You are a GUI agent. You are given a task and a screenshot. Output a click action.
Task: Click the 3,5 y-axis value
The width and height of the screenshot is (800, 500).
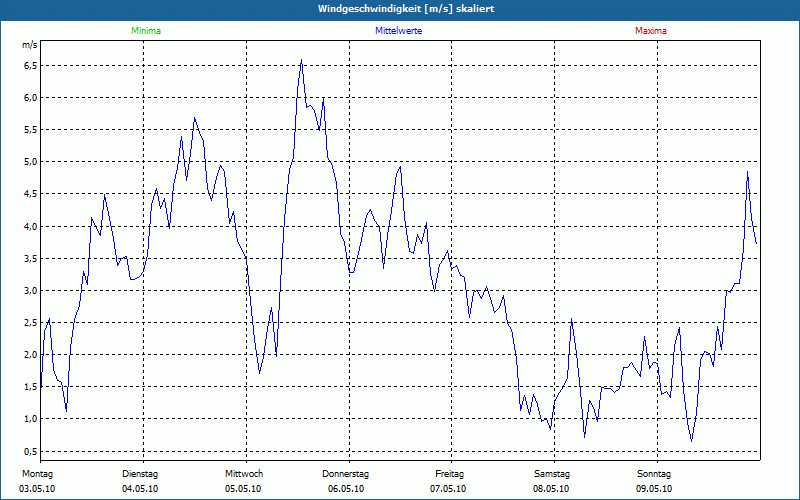(30, 259)
